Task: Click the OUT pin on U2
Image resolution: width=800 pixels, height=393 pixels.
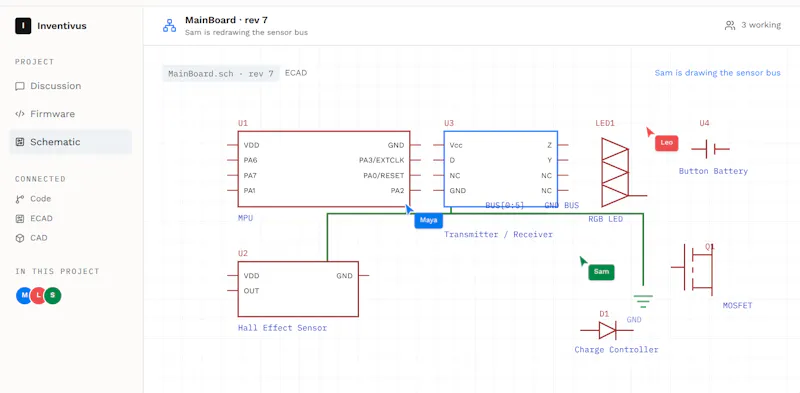Action: tap(251, 291)
